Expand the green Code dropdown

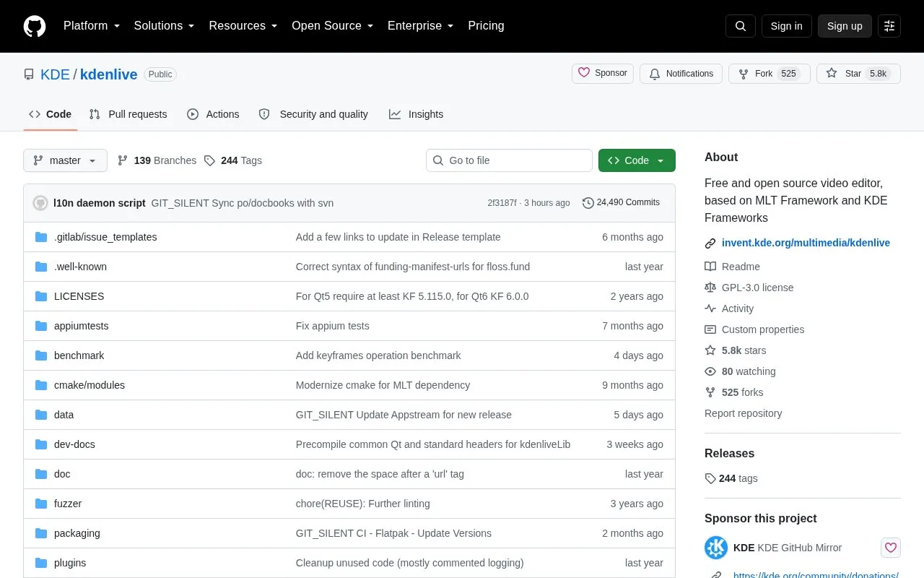(x=637, y=160)
